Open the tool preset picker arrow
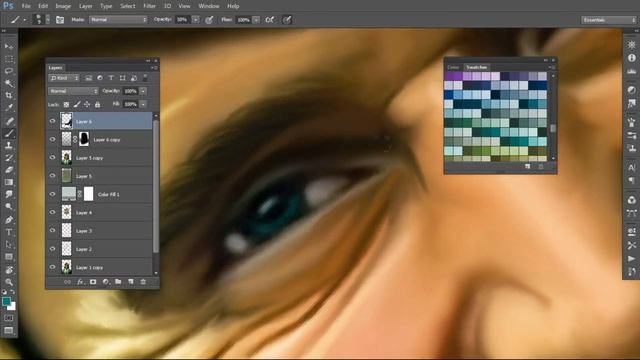 click(24, 20)
